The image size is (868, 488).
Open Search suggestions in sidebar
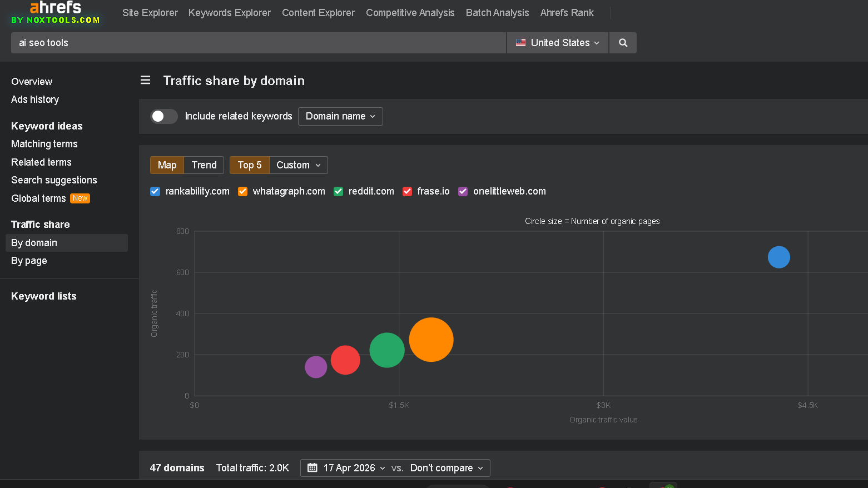point(54,180)
